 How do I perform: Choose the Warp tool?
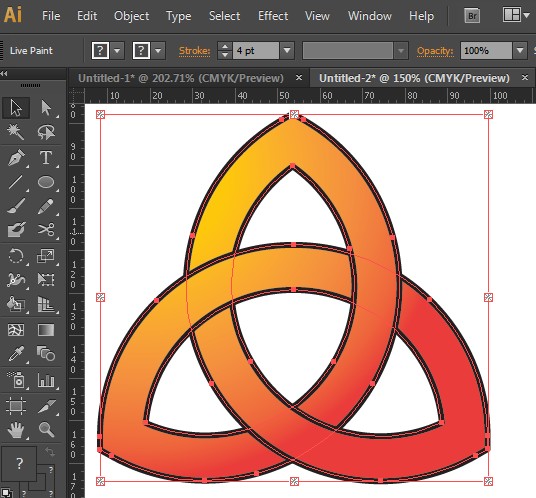pos(16,280)
